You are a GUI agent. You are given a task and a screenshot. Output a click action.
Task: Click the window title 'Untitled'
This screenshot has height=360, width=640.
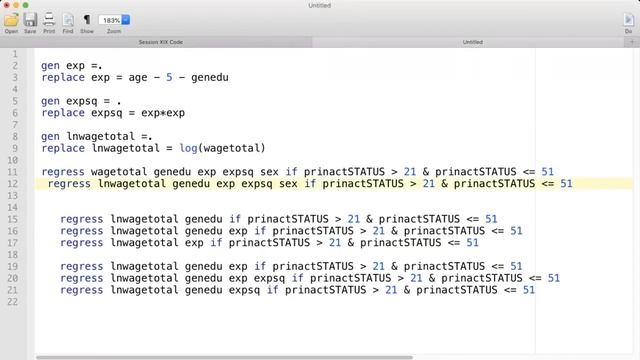coord(320,5)
